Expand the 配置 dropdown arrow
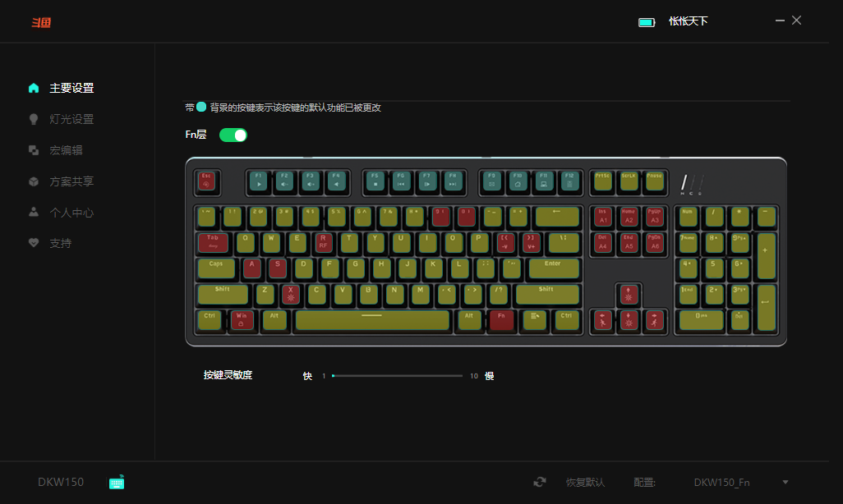This screenshot has height=504, width=843. [785, 483]
